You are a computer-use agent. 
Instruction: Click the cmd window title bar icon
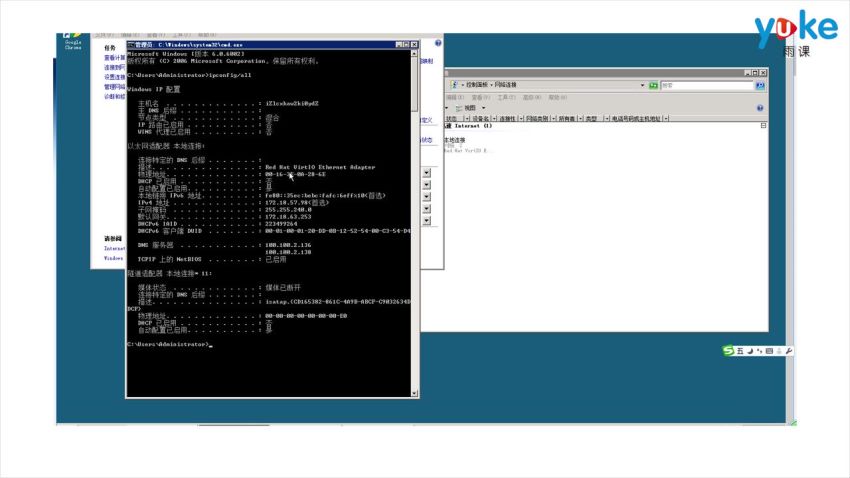[x=131, y=44]
